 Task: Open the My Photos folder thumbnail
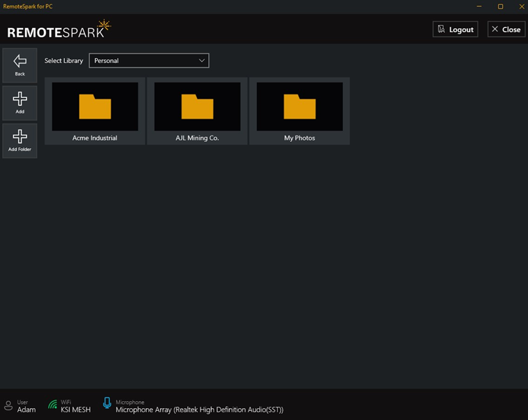click(300, 106)
